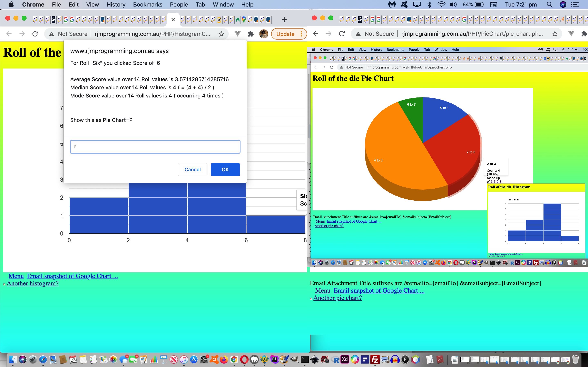The height and width of the screenshot is (367, 588).
Task: Click 'Email snapshot of Google Chart' pie link
Action: [x=379, y=291]
